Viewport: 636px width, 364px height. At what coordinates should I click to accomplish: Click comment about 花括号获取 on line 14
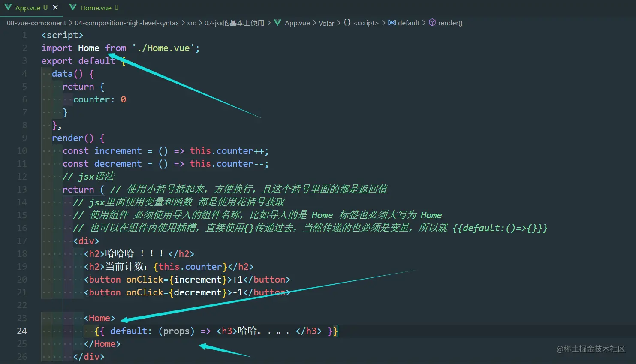point(179,202)
